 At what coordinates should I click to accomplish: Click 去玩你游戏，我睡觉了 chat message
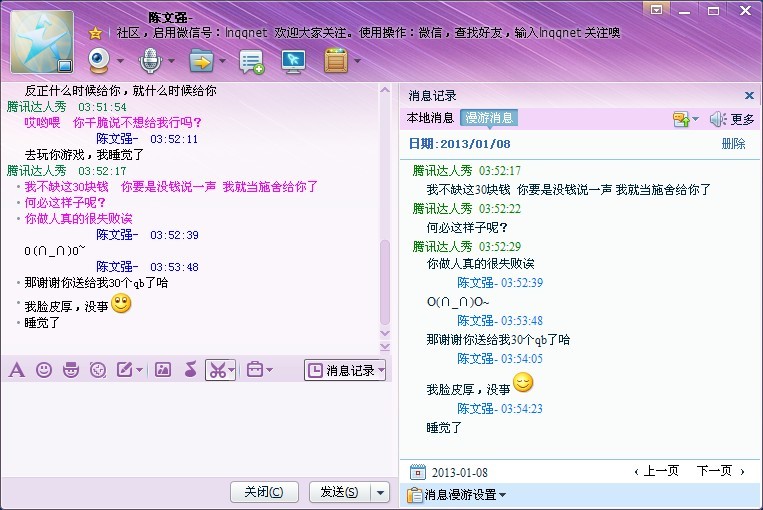(84, 155)
